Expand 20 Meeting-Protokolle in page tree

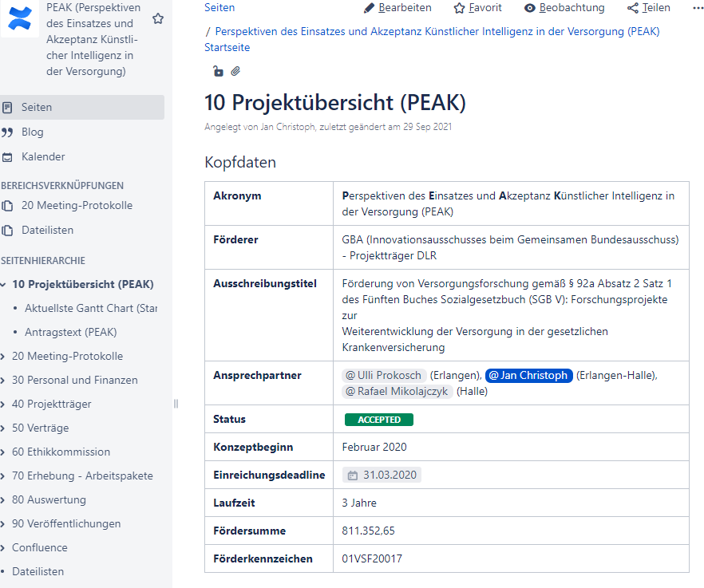tap(3, 357)
